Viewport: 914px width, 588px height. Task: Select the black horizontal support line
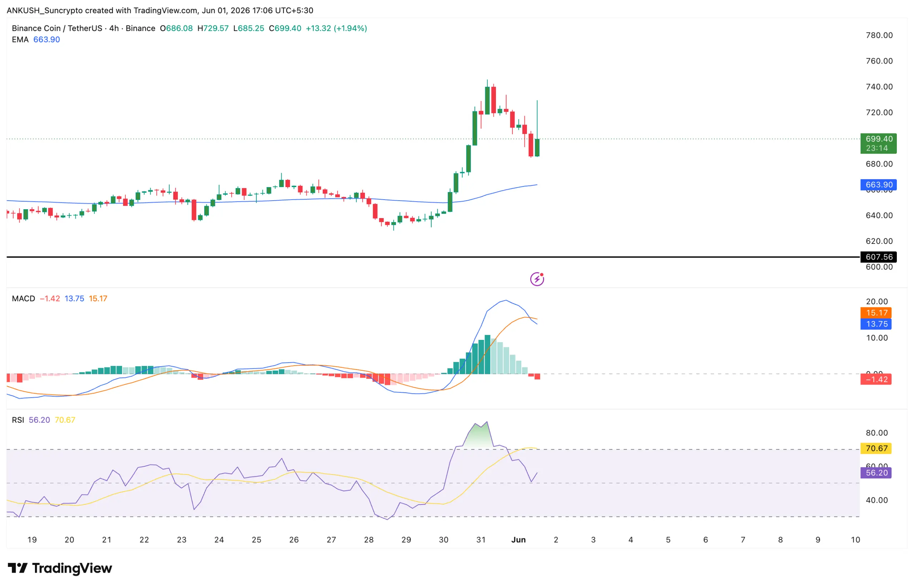click(433, 257)
